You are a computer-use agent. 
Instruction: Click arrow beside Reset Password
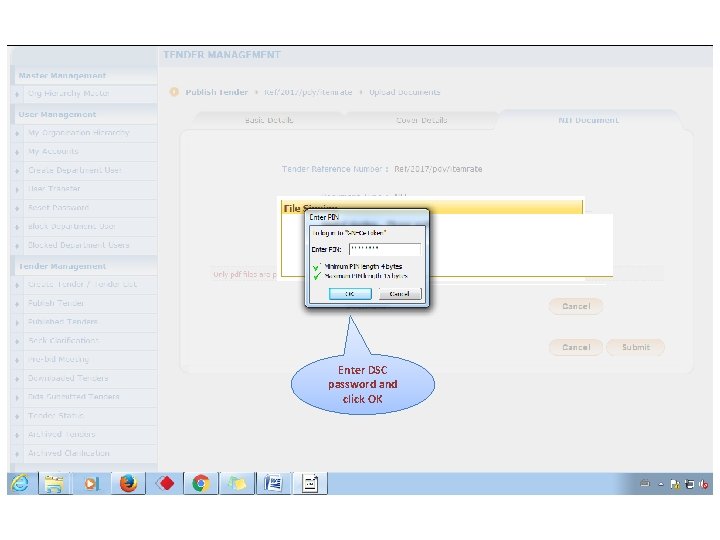pos(17,208)
